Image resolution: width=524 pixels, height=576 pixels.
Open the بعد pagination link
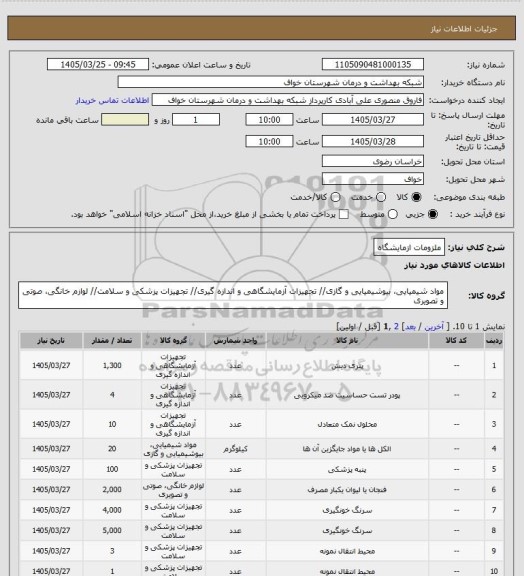tap(410, 327)
